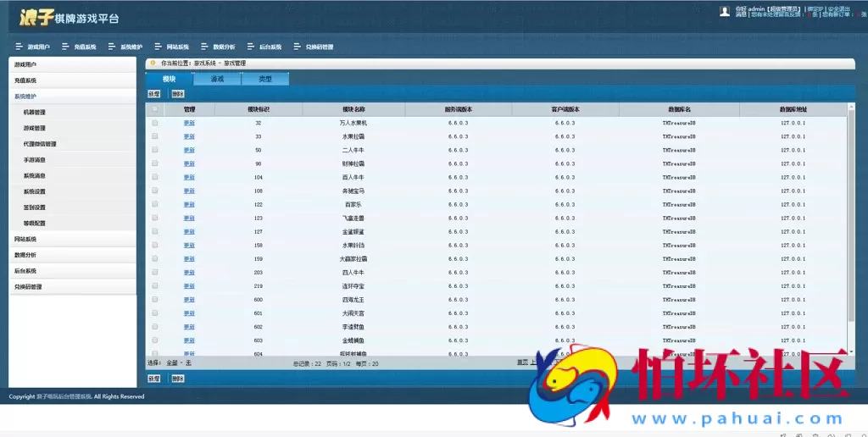
Task: Click 更新 link for 财神拉霸 row
Action: coord(189,163)
